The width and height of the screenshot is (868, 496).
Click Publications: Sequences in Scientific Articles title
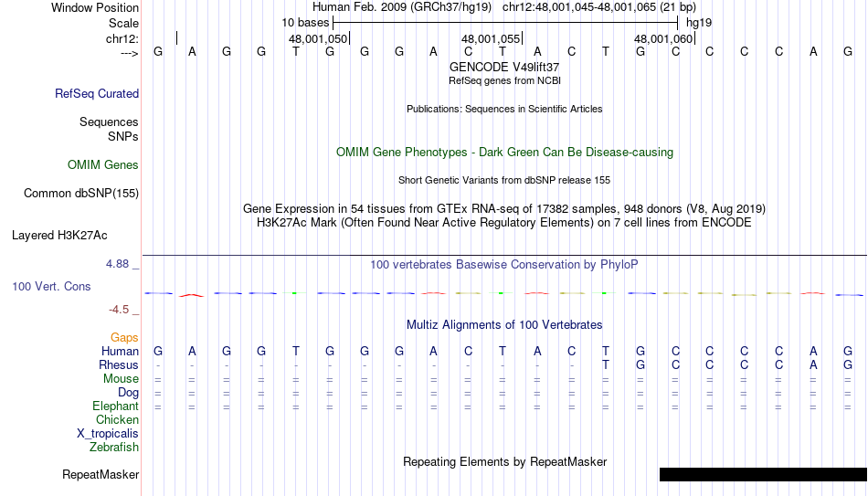504,109
